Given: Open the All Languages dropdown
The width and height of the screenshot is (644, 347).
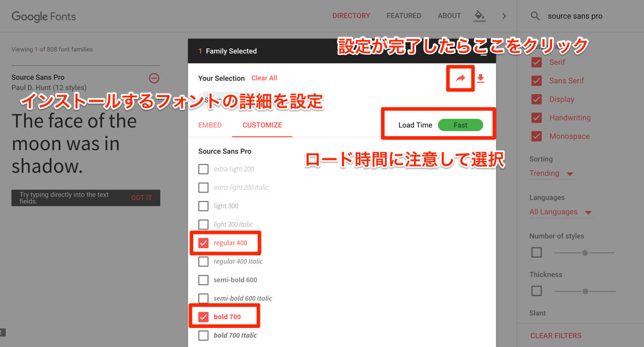Looking at the screenshot, I should click(x=561, y=211).
